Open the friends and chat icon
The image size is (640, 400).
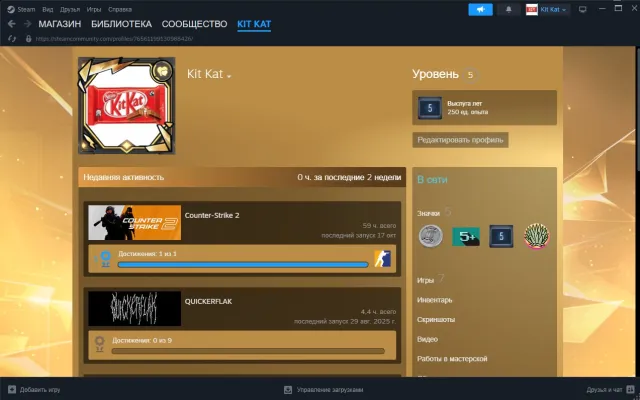tap(630, 389)
